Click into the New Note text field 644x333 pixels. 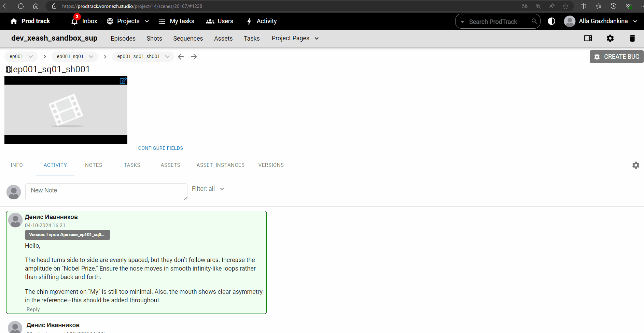point(106,191)
